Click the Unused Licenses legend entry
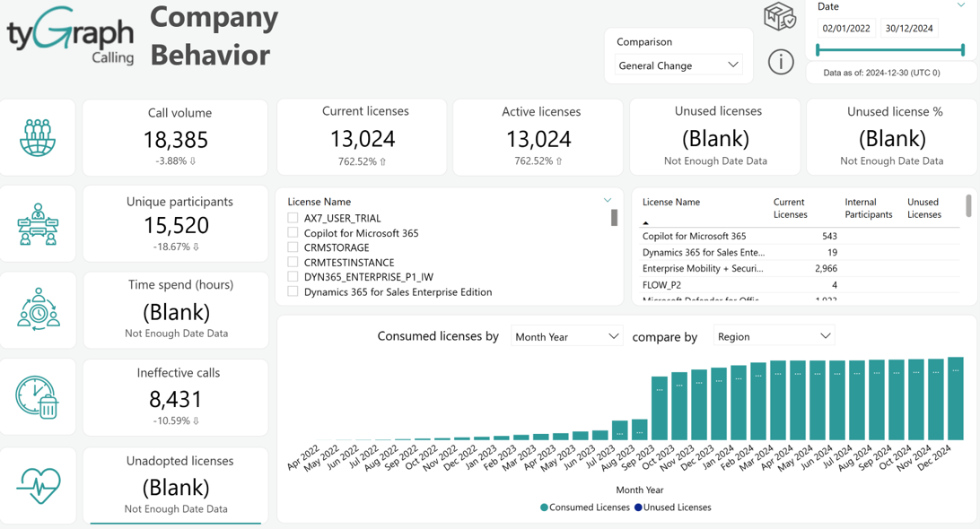 [672, 507]
